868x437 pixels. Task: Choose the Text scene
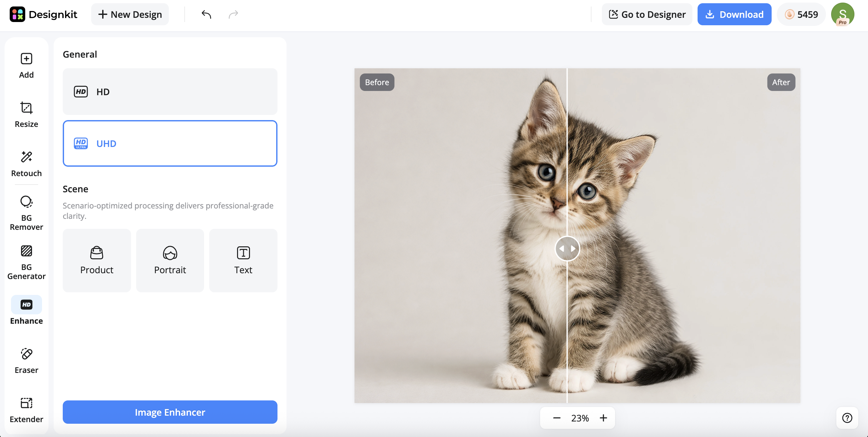coord(243,260)
